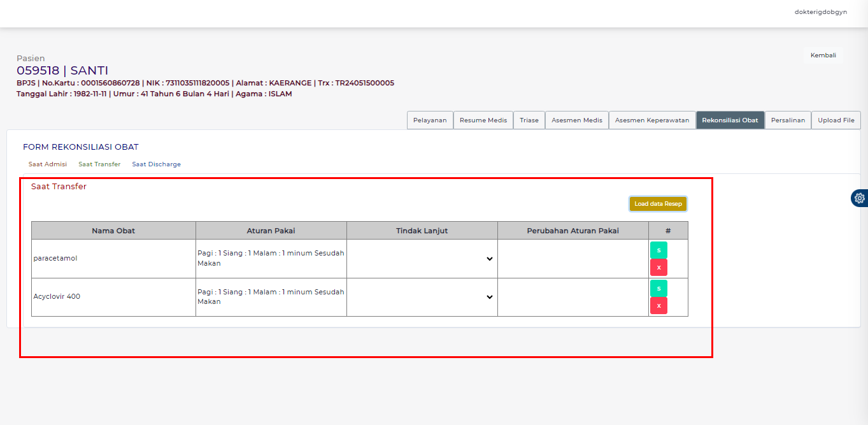Screen dimensions: 868x425
Task: Open the Upload File tab
Action: [836, 120]
